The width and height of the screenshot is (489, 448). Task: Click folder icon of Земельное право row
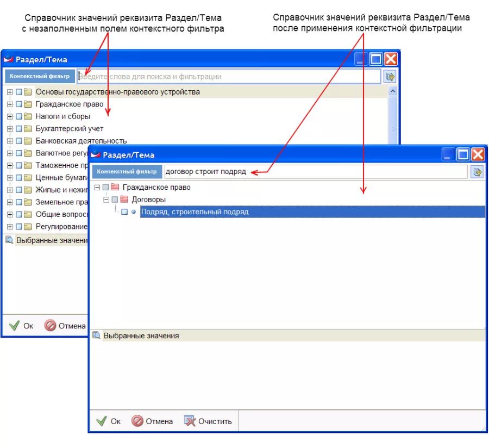(28, 202)
